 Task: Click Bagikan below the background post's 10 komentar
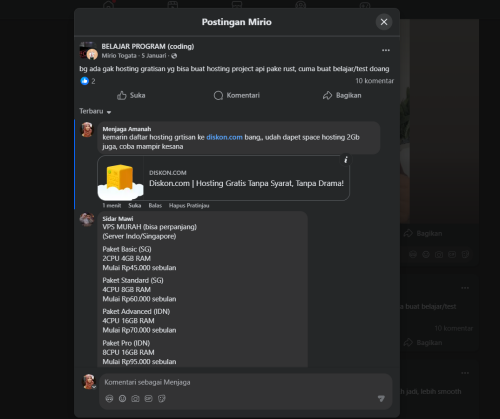pos(423,343)
